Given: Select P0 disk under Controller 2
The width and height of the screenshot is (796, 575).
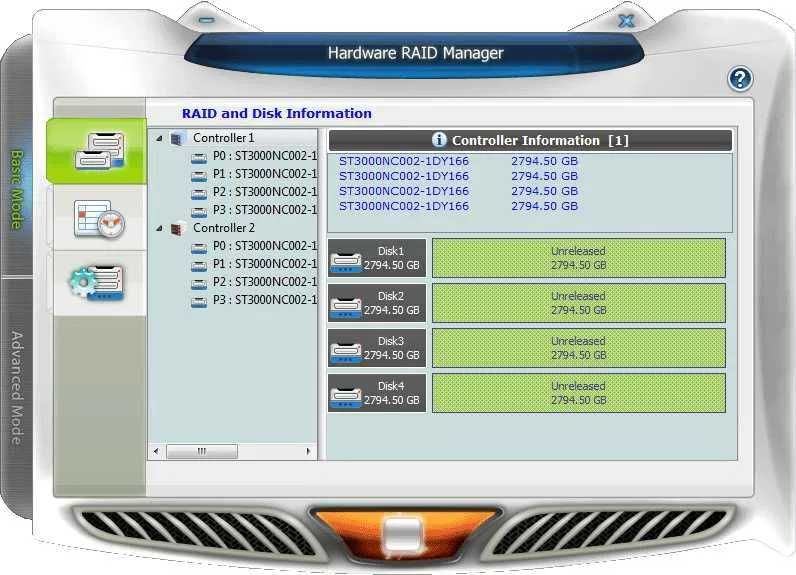Looking at the screenshot, I should pyautogui.click(x=264, y=246).
